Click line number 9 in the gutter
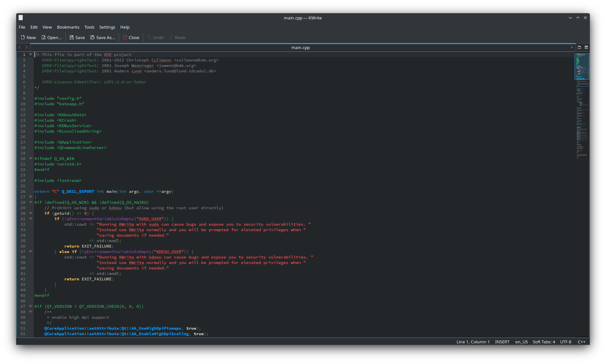606x364 pixels. [24, 98]
